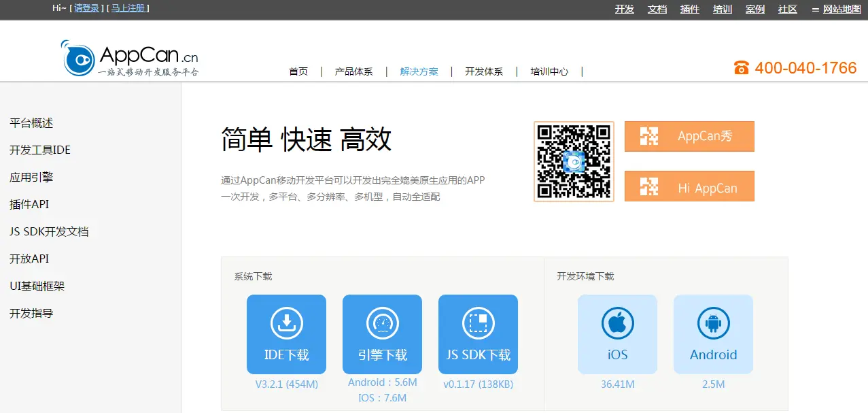This screenshot has width=868, height=413.
Task: Click the IDE下载 button label
Action: pos(287,355)
